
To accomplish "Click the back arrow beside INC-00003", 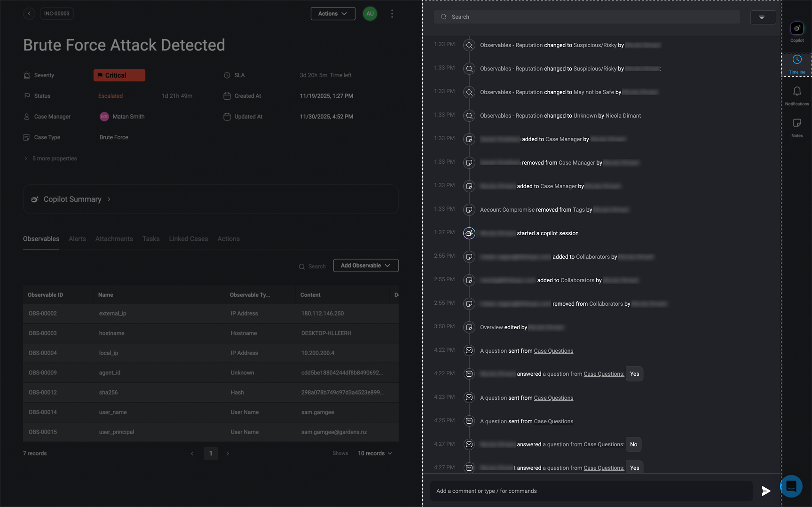I will click(x=29, y=14).
